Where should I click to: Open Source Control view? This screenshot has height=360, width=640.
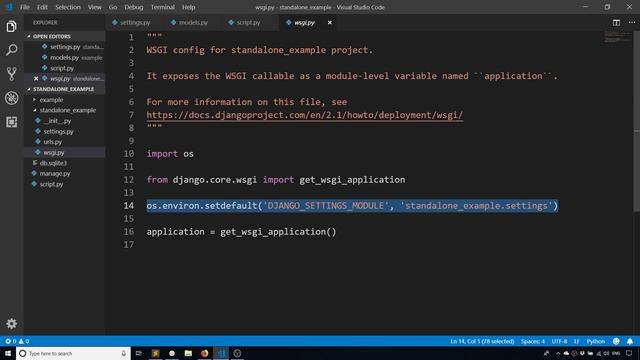coord(11,74)
